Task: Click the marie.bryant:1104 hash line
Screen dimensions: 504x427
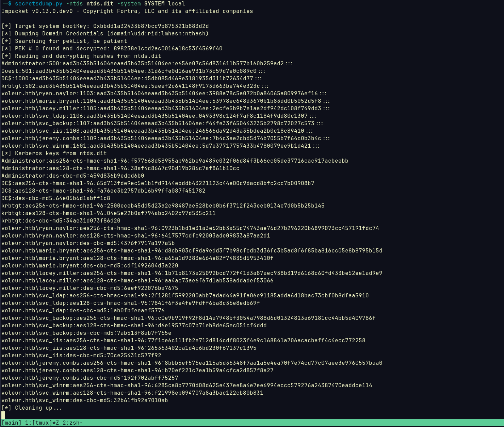Action: pyautogui.click(x=166, y=101)
